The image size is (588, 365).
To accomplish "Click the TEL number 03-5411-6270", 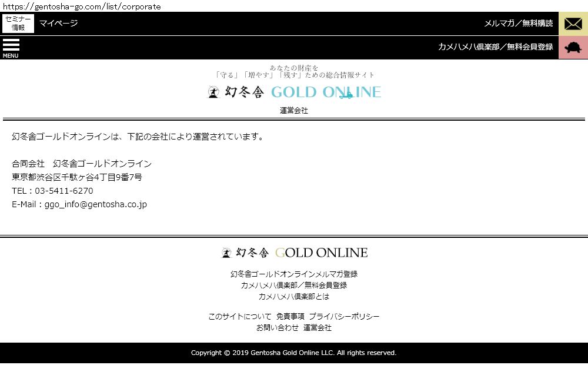I will click(x=64, y=191).
